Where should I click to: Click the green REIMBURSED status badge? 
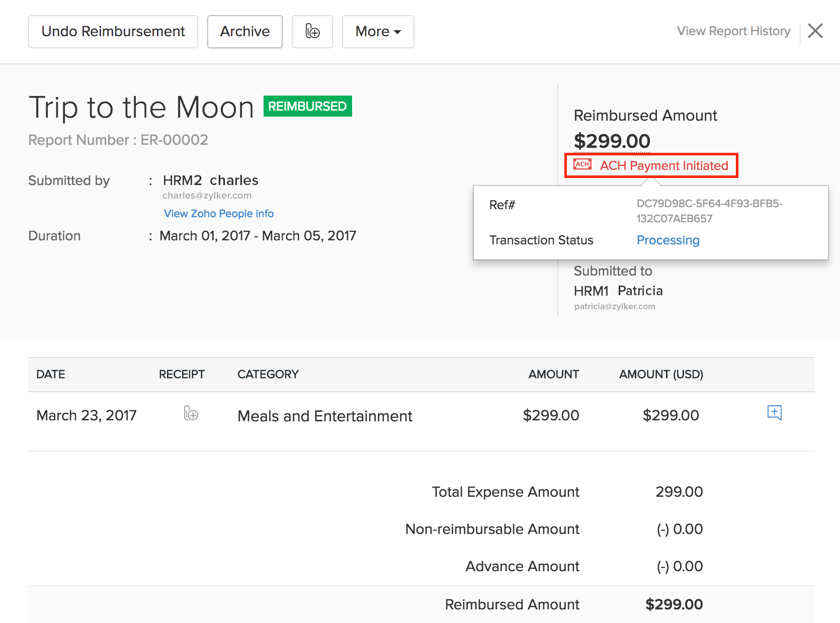307,106
